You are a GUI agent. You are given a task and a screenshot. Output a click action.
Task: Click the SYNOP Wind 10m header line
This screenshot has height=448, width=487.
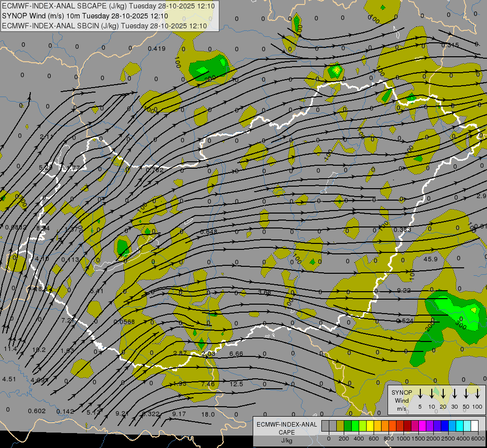85,16
